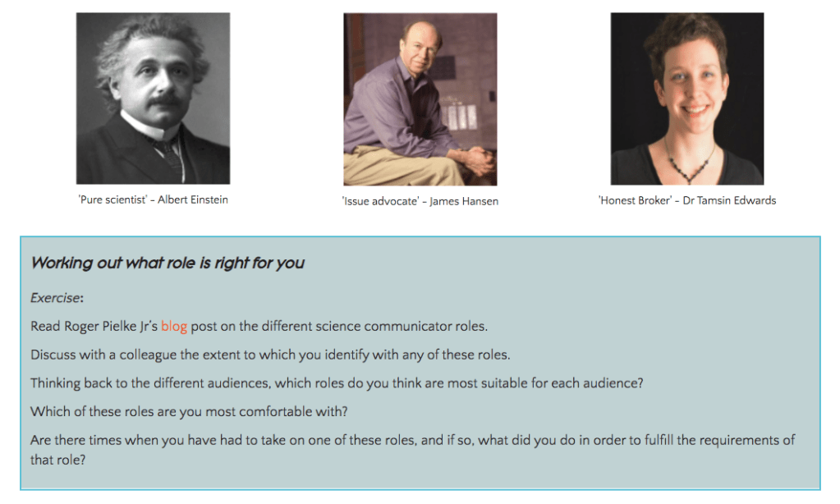Screen dimensions: 840x504
Task: Click the 'Discuss with a colleague' sentence
Action: [x=269, y=355]
